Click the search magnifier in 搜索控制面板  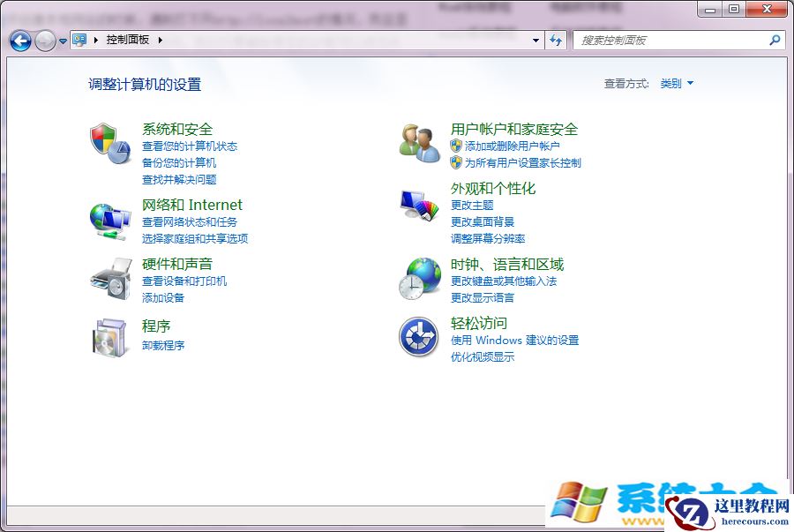coord(774,40)
